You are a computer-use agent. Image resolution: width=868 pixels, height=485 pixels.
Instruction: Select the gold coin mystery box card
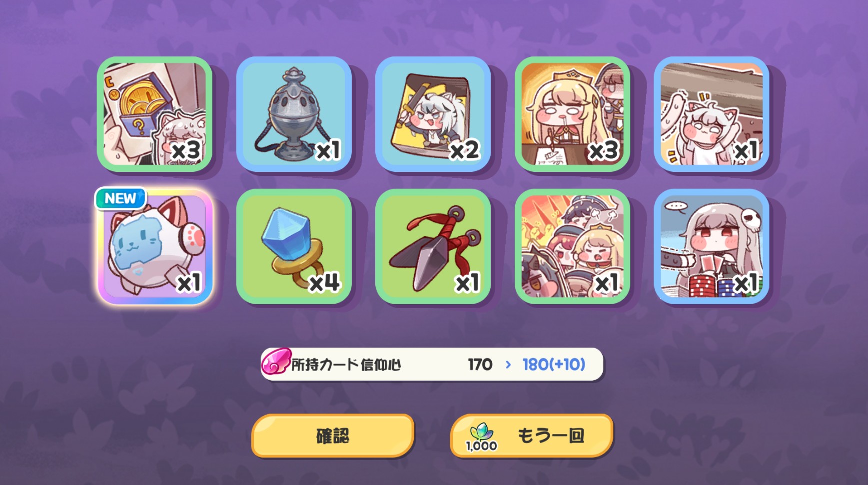click(x=154, y=114)
